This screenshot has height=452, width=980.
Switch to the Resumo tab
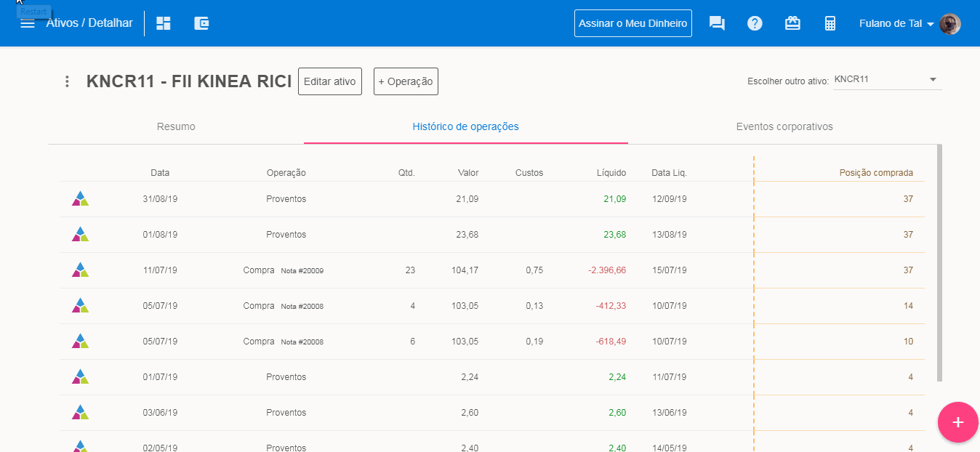tap(176, 126)
